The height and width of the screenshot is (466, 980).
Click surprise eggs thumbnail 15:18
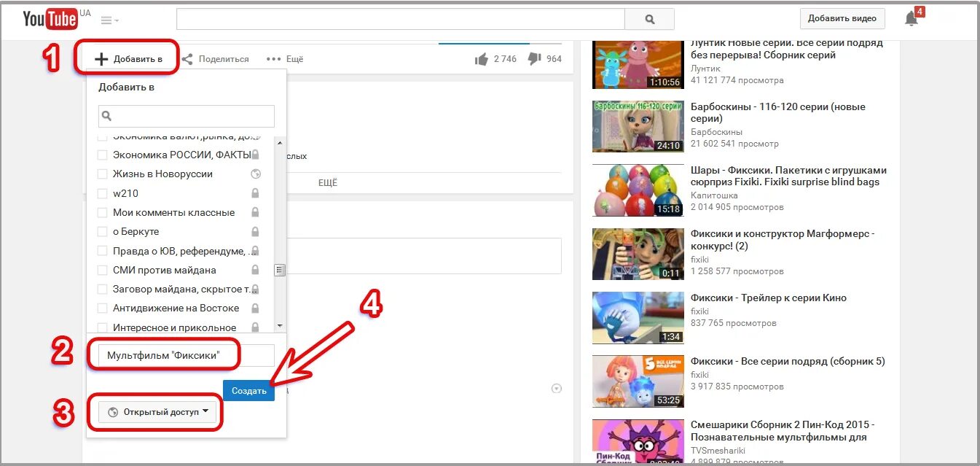(x=638, y=190)
